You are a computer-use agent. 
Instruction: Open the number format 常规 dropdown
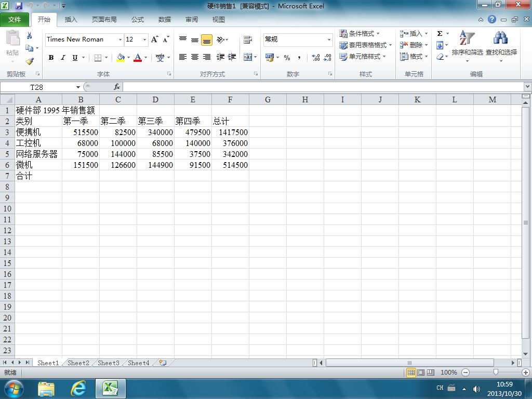(329, 39)
